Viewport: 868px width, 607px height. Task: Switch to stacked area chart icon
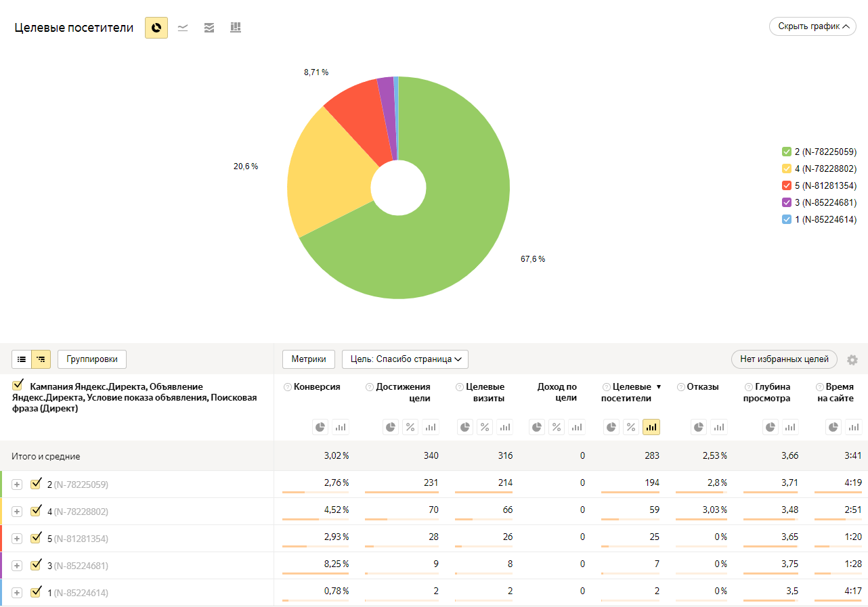[x=209, y=28]
